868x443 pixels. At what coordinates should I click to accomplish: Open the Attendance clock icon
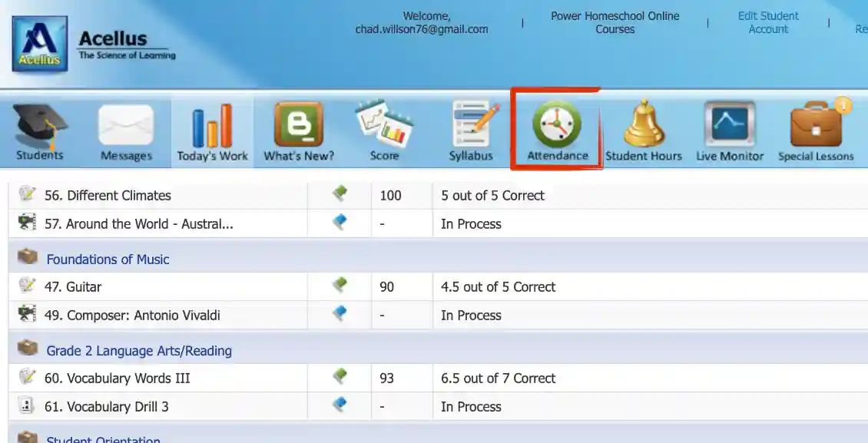[557, 125]
